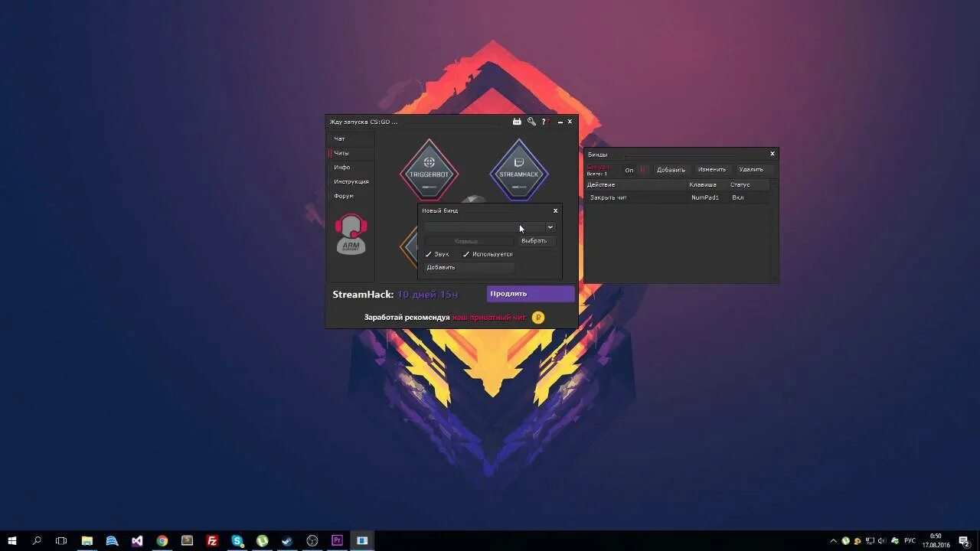
Task: Close the Новый бинд dialog
Action: point(556,210)
